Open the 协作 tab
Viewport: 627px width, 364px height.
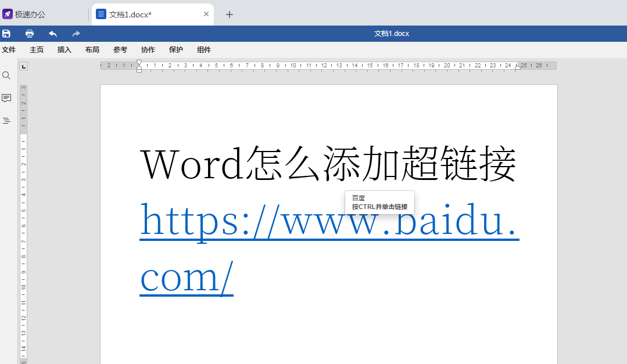[x=148, y=49]
